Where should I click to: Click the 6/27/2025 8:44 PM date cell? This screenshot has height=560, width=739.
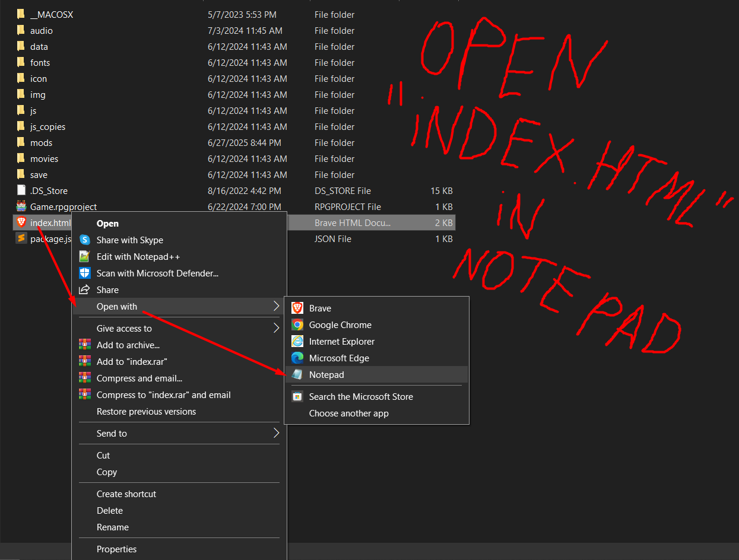(x=245, y=142)
